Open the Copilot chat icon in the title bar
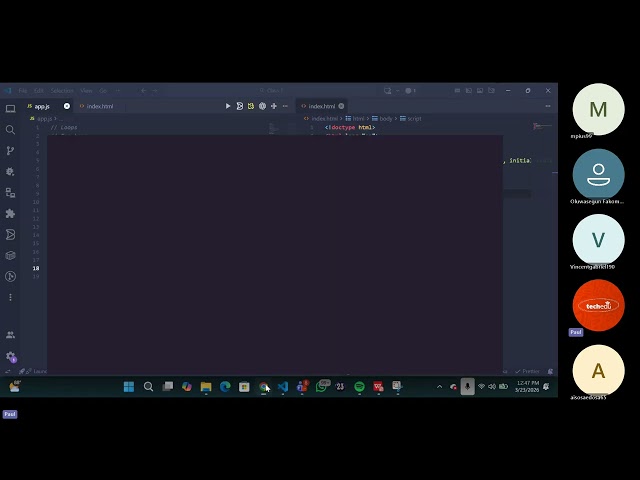The height and width of the screenshot is (480, 640). tap(387, 91)
